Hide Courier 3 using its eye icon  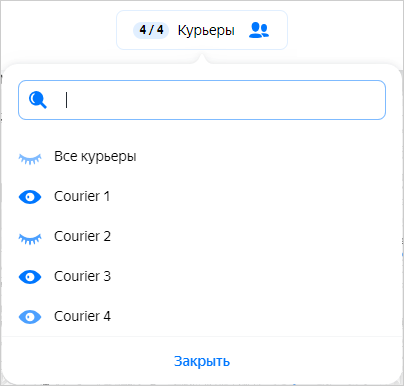[30, 277]
